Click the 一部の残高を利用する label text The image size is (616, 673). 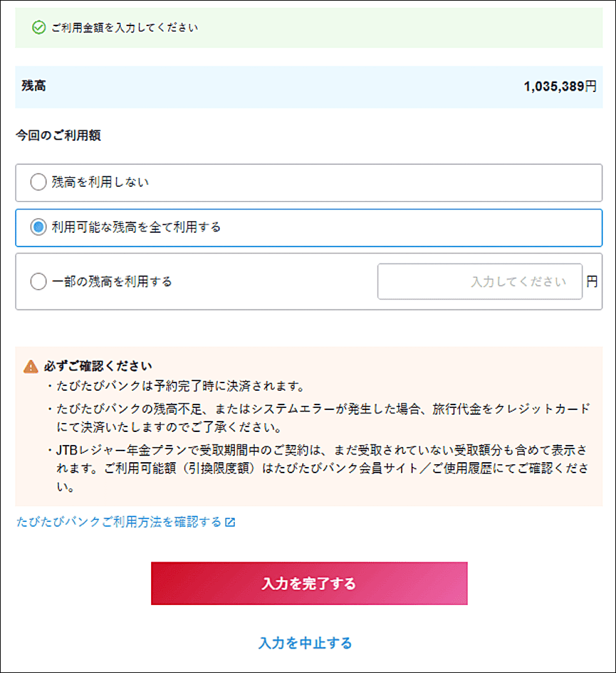(112, 282)
